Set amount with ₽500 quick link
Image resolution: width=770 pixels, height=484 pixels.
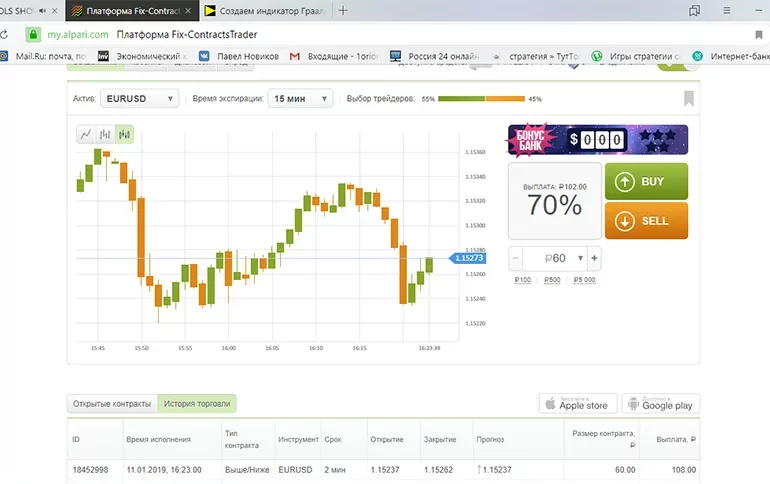click(x=552, y=280)
